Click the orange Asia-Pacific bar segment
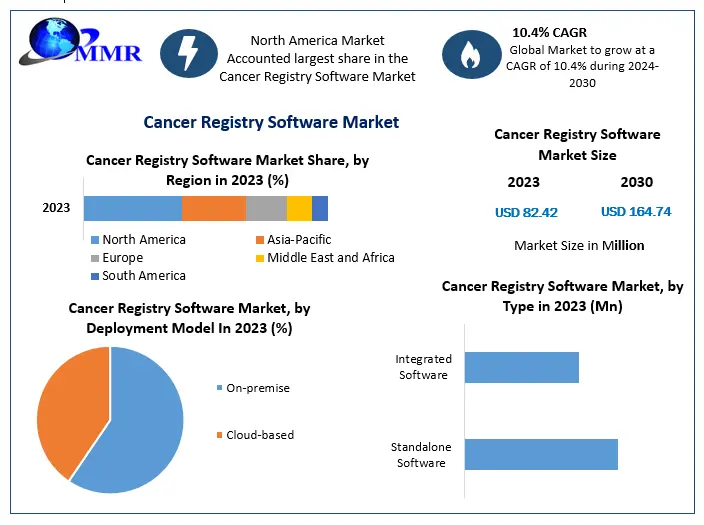The image size is (704, 525). pos(213,208)
